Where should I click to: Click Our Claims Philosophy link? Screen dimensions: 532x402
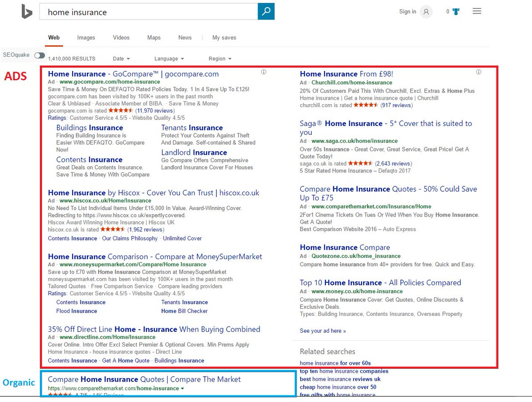(x=130, y=239)
